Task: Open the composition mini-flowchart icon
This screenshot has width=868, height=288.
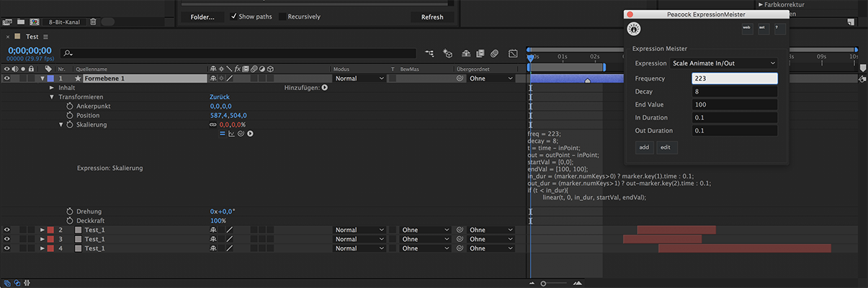Action: pyautogui.click(x=430, y=53)
